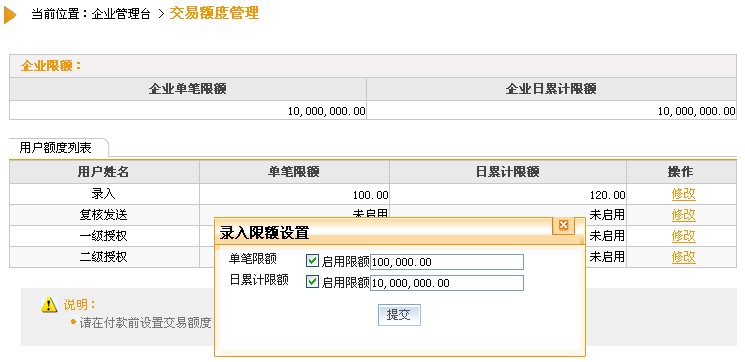This screenshot has width=745, height=362.
Task: Click the 复核发送 user name cell
Action: pos(104,215)
